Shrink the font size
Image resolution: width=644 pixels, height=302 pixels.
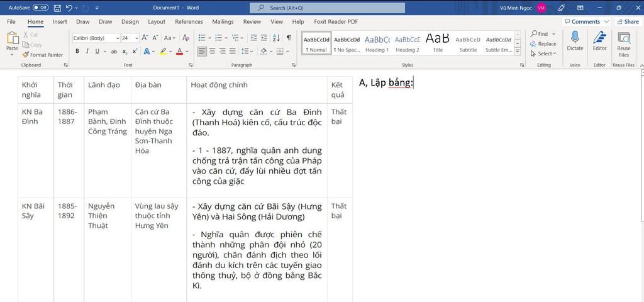click(x=155, y=38)
